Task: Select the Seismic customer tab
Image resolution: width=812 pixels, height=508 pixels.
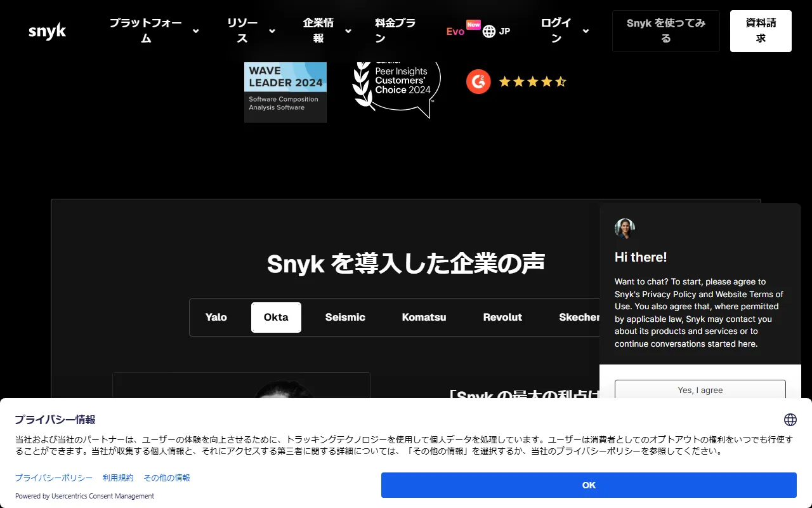Action: (345, 317)
